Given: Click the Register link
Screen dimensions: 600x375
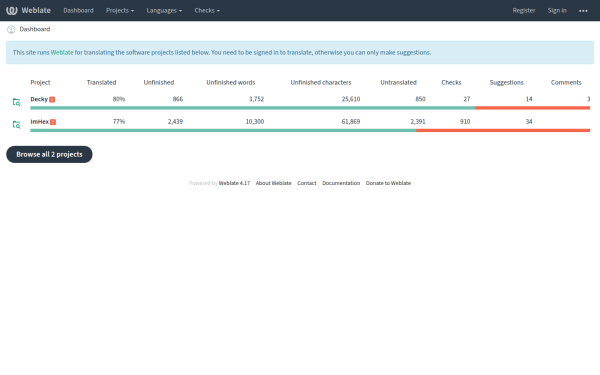Looking at the screenshot, I should [524, 10].
